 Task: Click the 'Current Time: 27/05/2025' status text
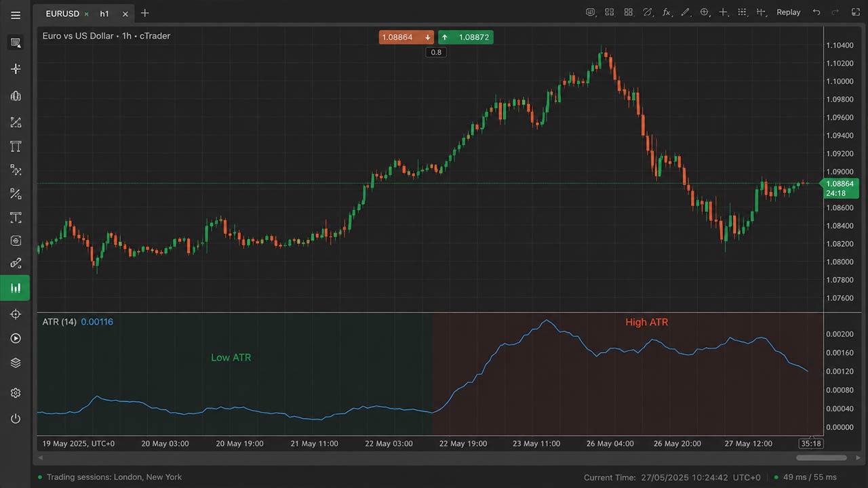635,478
